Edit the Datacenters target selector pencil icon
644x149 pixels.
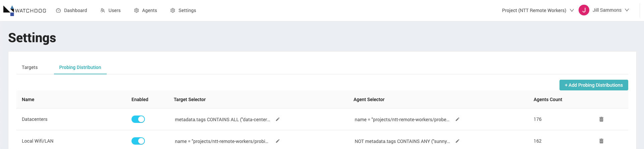[278, 119]
